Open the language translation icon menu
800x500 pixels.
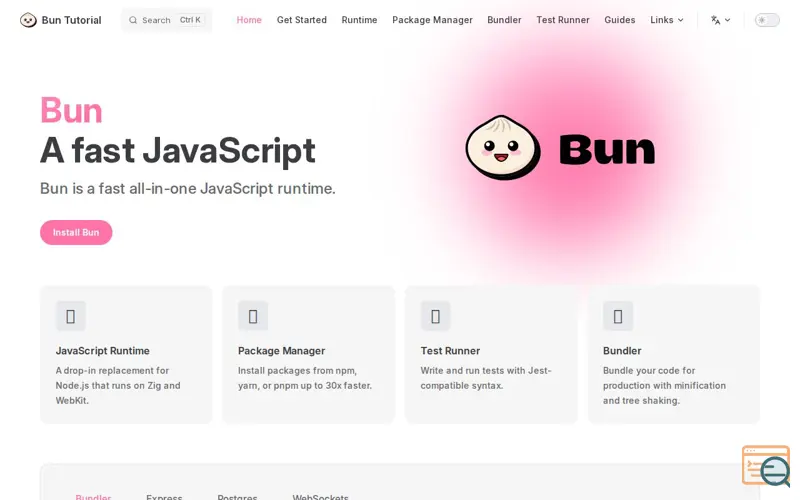[715, 20]
